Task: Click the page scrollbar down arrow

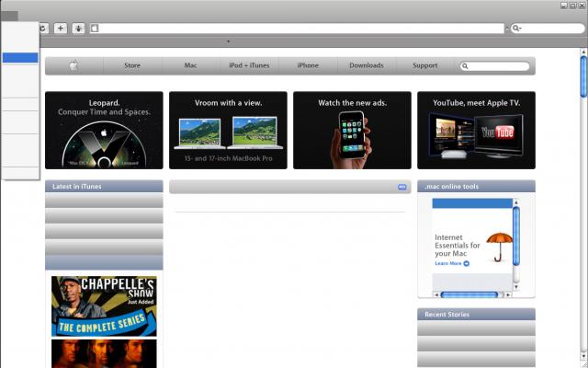Action: [583, 355]
